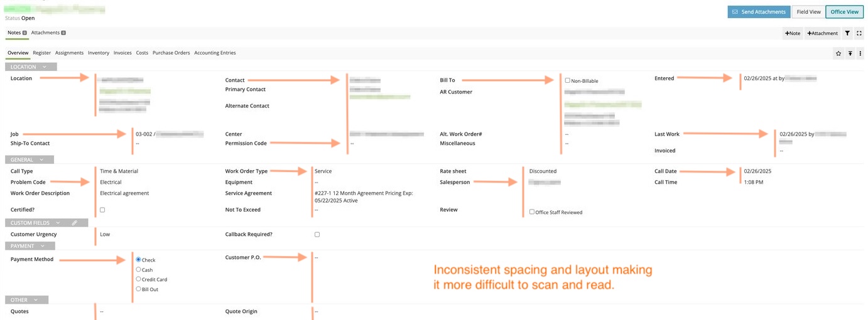Select the Credit Card payment radio button
Screen dimensions: 868x320
pos(139,279)
